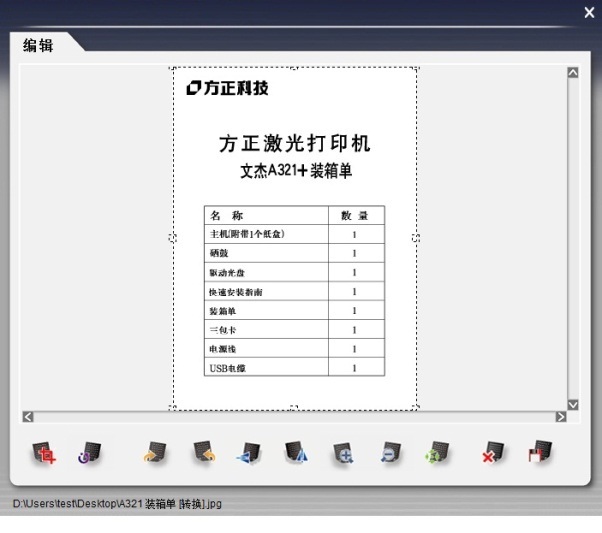
Task: Click the USB电缆 table row
Action: [294, 367]
